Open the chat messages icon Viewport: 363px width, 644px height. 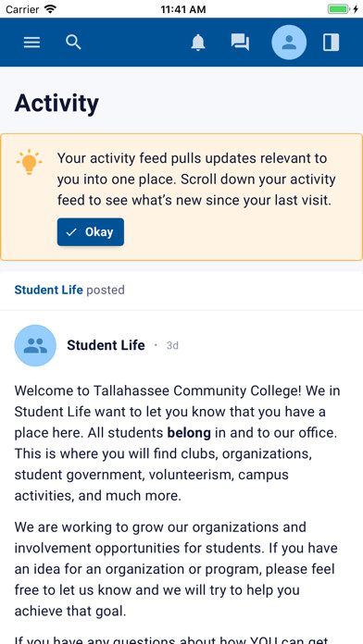click(x=240, y=43)
